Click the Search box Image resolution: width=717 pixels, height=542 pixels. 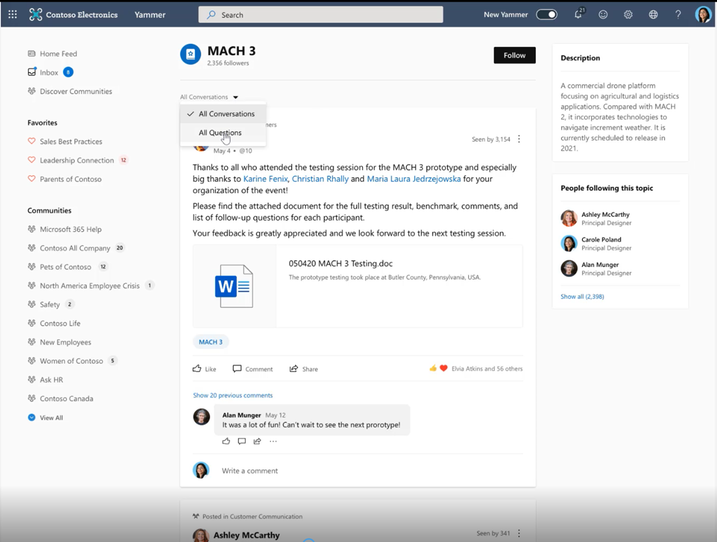[321, 15]
